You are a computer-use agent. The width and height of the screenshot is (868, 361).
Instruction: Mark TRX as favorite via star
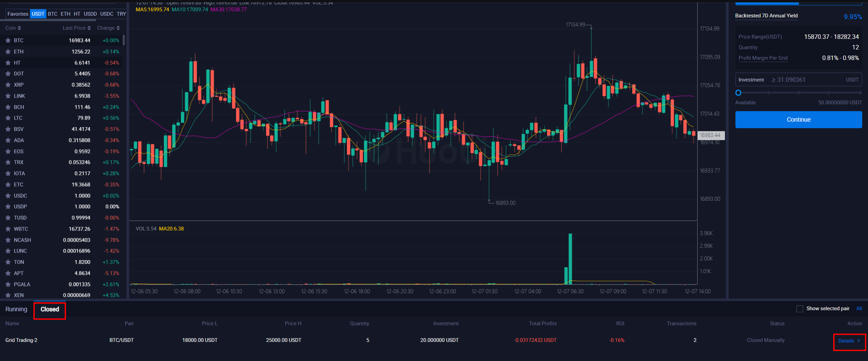[x=8, y=162]
